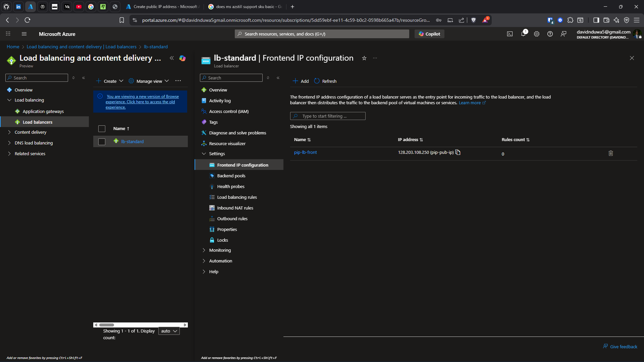644x362 pixels.
Task: Focus the Type to start filtering box
Action: point(328,116)
